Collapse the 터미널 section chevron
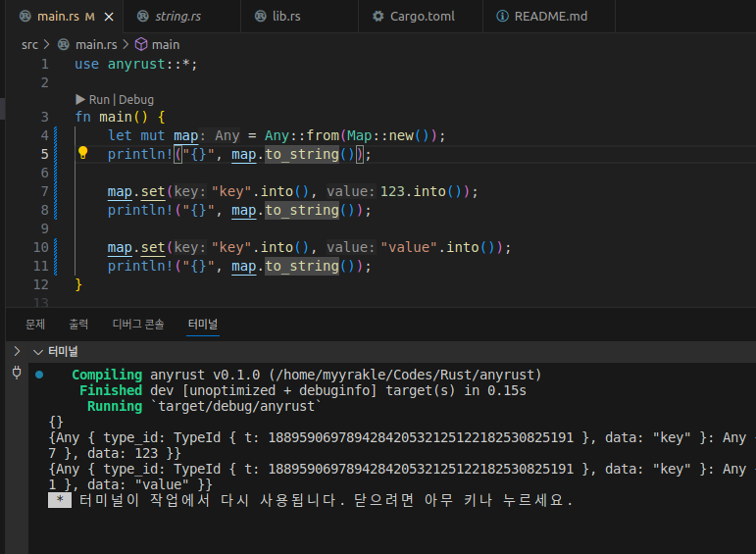 point(38,350)
